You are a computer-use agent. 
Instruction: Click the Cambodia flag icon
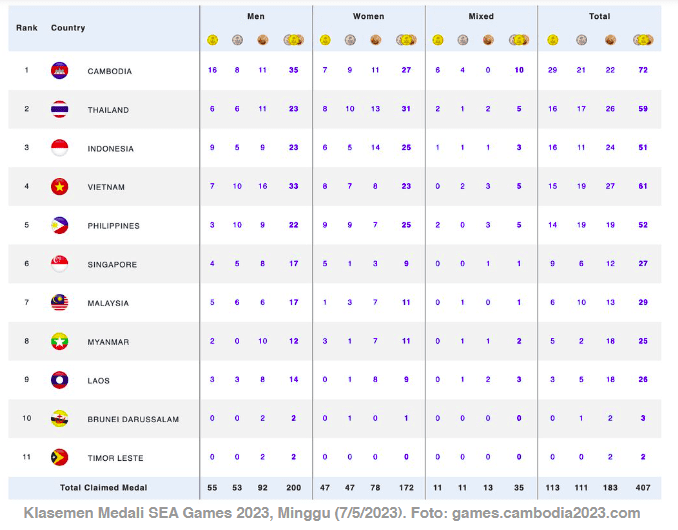(59, 71)
